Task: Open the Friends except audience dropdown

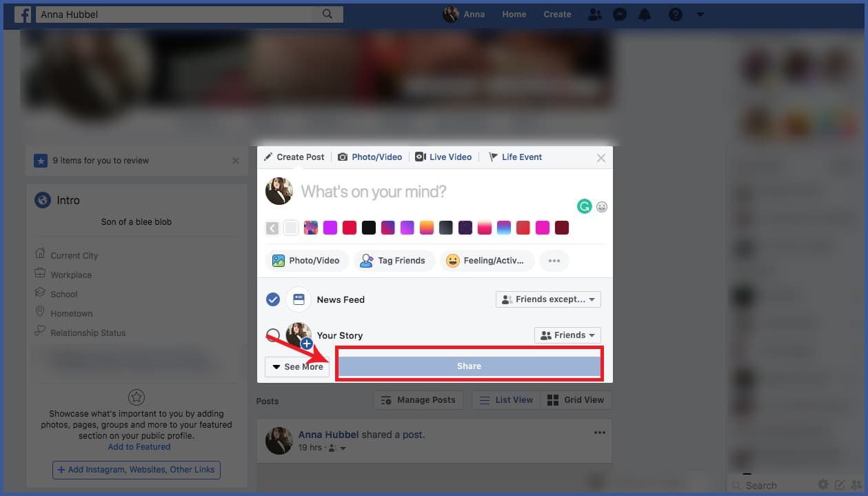Action: (x=548, y=299)
